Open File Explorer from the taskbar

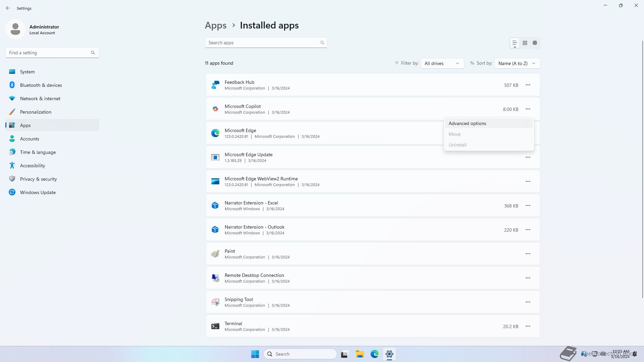pos(360,354)
